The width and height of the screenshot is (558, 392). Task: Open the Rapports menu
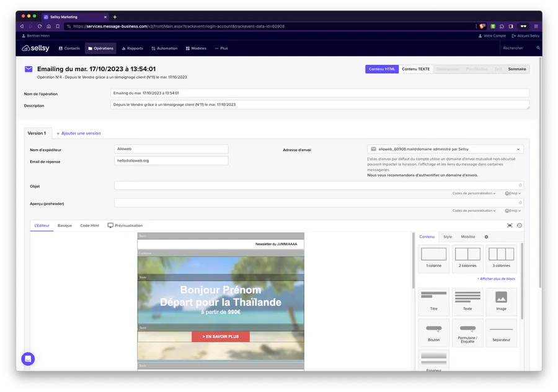coord(133,48)
